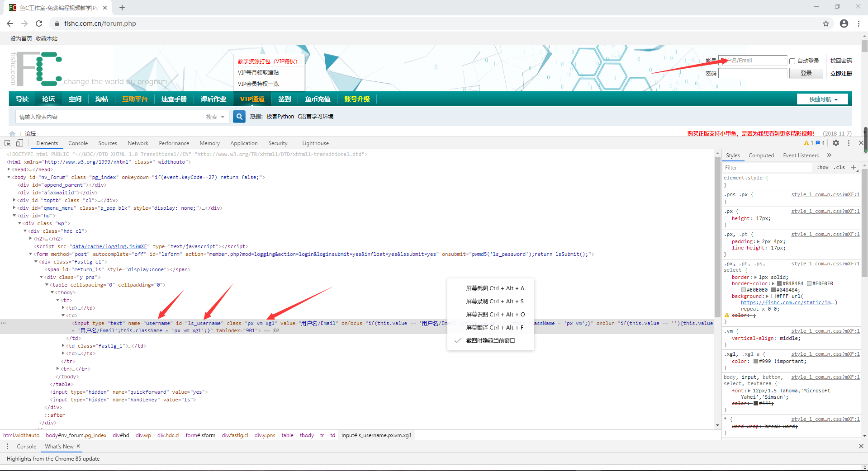Image resolution: width=868 pixels, height=471 pixels.
Task: Collapse the form lsform node
Action: pos(30,254)
